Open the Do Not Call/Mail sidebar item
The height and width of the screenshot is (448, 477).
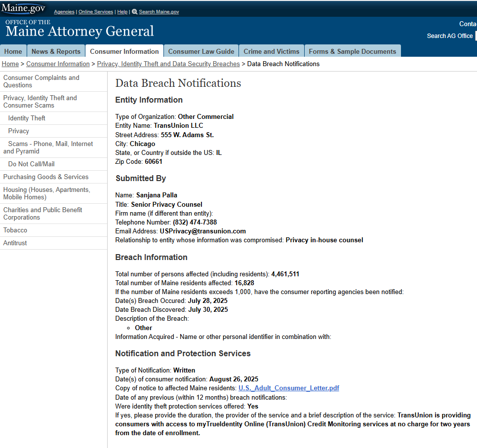53,164
